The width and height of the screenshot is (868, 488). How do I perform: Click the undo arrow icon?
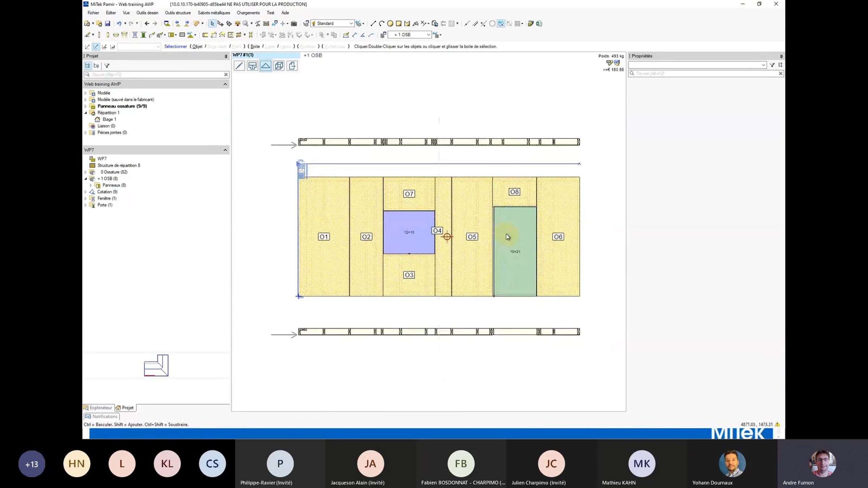click(119, 23)
